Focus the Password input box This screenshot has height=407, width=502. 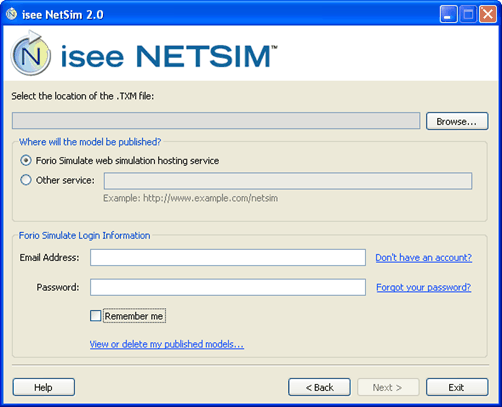point(228,287)
